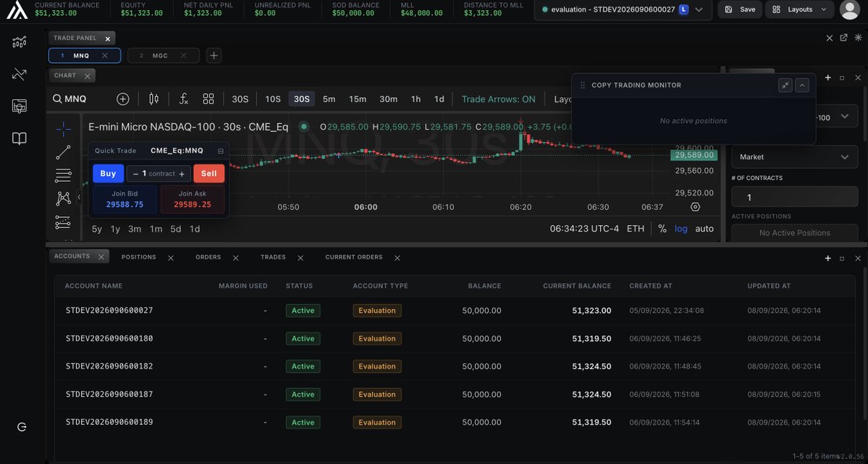Image resolution: width=868 pixels, height=464 pixels.
Task: Open the charts section in left sidebar
Action: [x=20, y=42]
